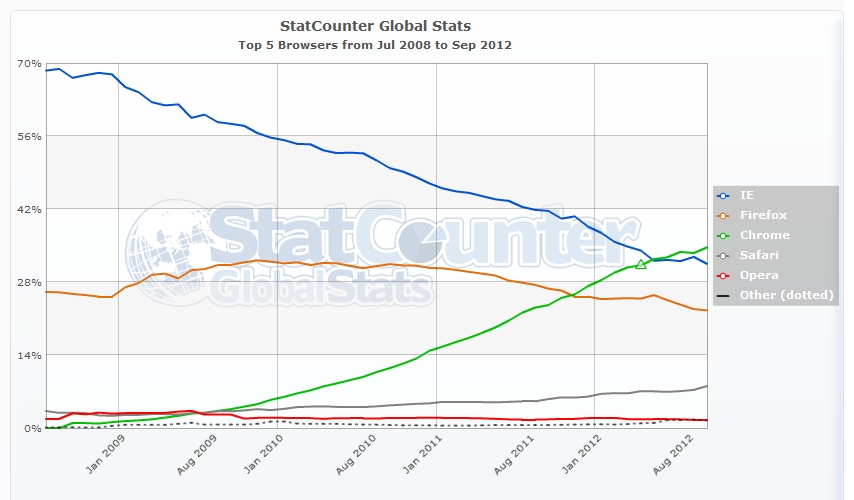The width and height of the screenshot is (854, 500).
Task: Toggle the IE series label in the legend
Action: click(747, 195)
